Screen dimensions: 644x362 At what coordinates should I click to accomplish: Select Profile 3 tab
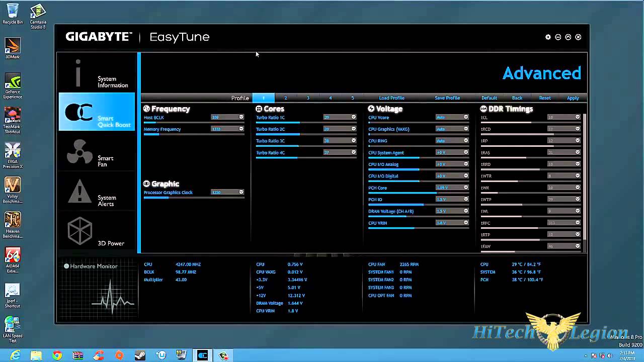[x=308, y=98]
